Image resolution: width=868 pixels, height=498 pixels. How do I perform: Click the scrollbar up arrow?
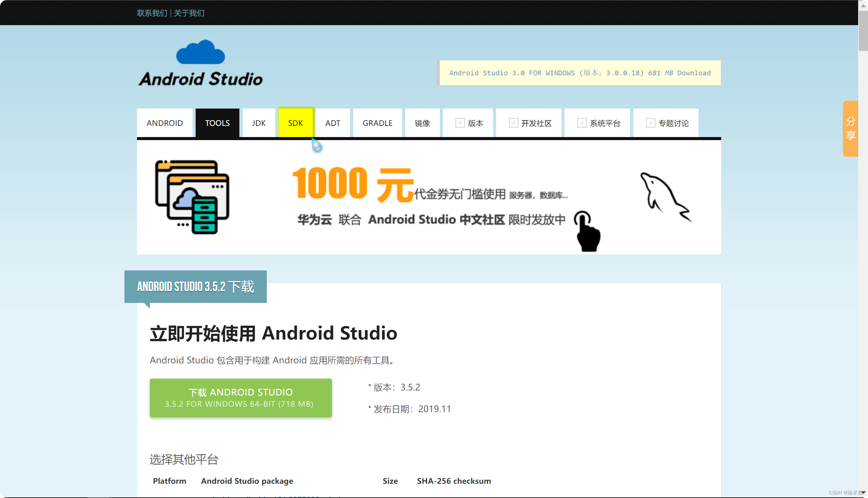[863, 5]
